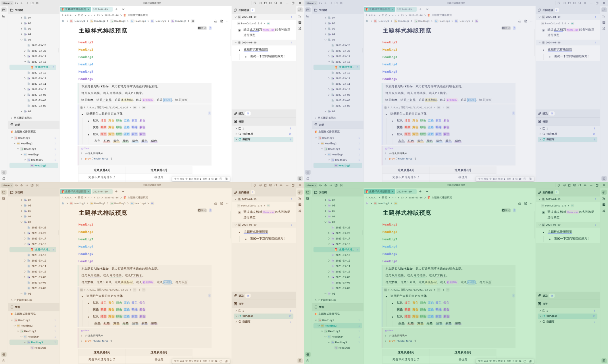Toggle the light/dark sun icon in the green window
This screenshot has height=364, width=608.
pos(585,185)
